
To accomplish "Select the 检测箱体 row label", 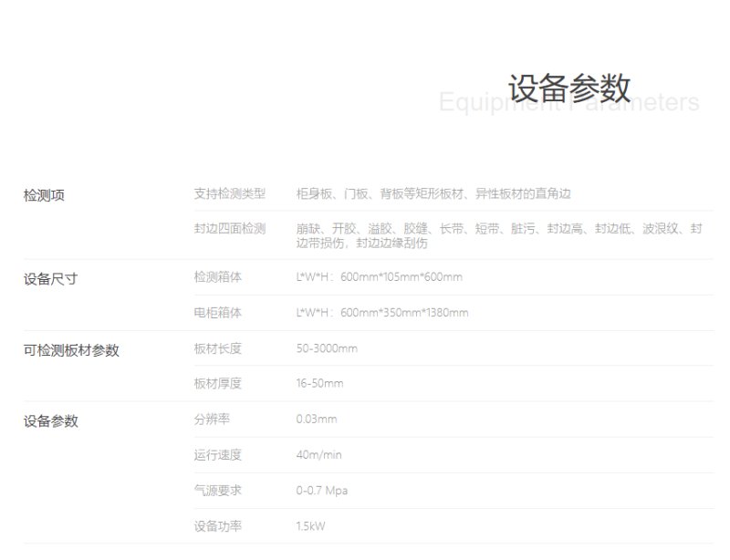I will (217, 276).
